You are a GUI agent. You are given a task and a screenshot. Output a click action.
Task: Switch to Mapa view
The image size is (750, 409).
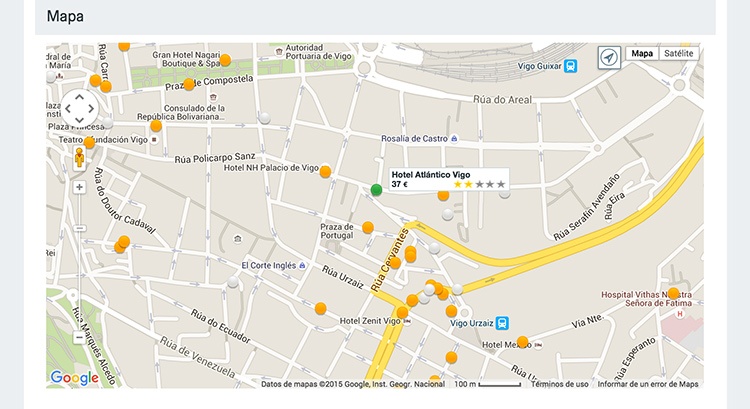click(x=642, y=53)
